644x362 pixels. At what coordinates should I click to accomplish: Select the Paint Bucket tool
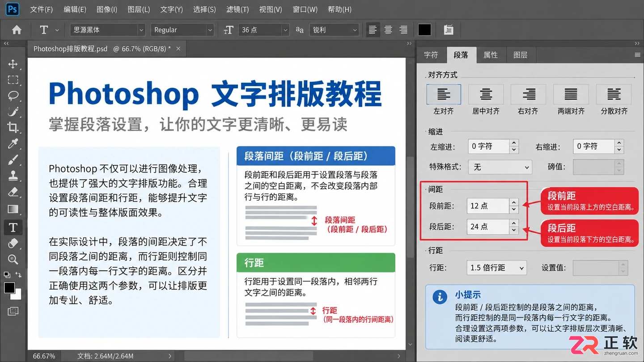(13, 243)
